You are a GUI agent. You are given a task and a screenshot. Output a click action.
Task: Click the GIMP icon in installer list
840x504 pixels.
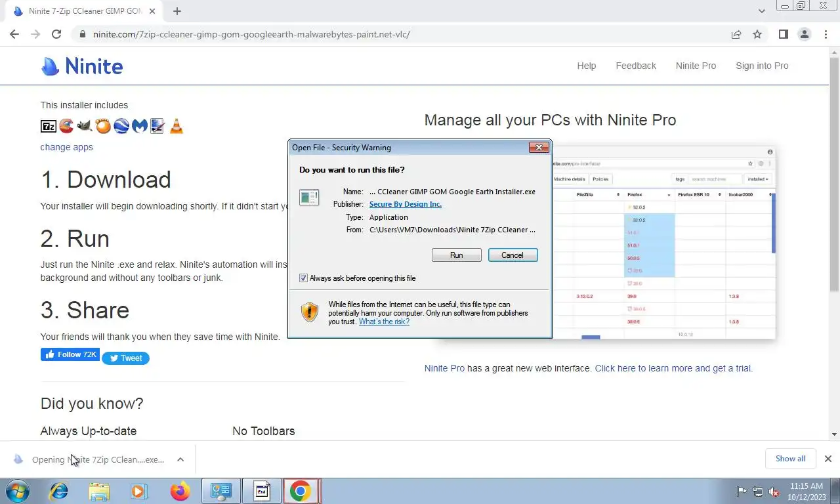[85, 126]
